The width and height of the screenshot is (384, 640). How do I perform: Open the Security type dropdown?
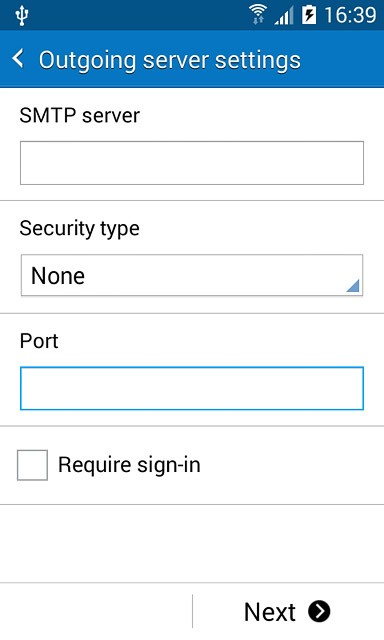click(x=192, y=275)
